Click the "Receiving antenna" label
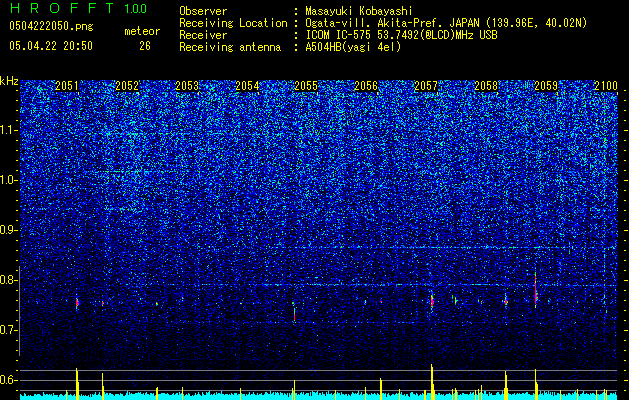This screenshot has height=400, width=629. point(230,47)
